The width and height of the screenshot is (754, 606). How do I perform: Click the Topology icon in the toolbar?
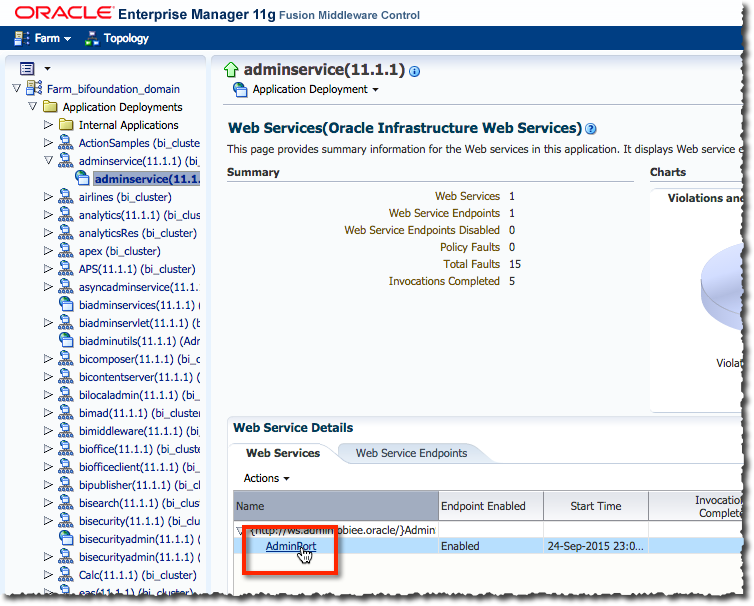pyautogui.click(x=92, y=39)
